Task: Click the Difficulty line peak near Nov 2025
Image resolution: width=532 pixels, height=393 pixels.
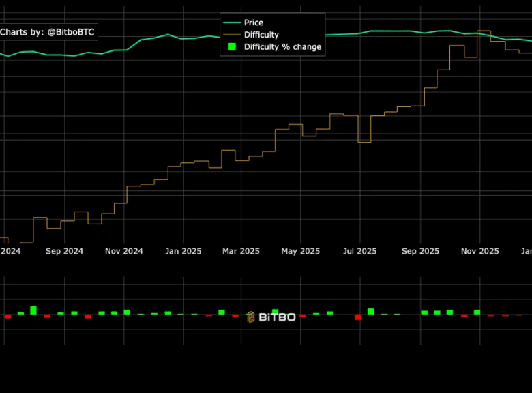Action: (484, 31)
